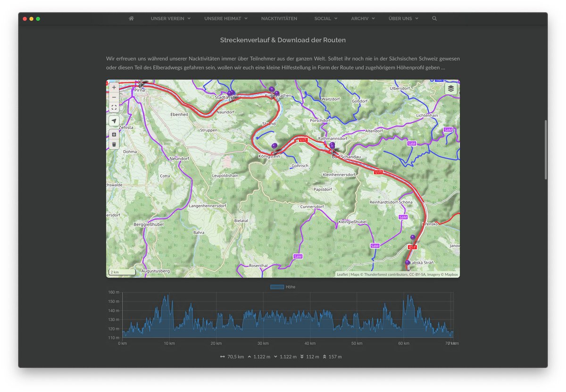Click the maximum-elevation icon by 157 m
This screenshot has height=392, width=566.
tap(325, 357)
